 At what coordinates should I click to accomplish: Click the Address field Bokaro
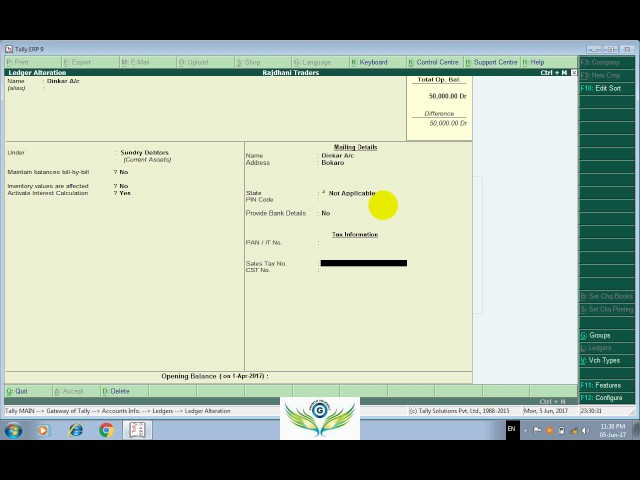point(333,163)
